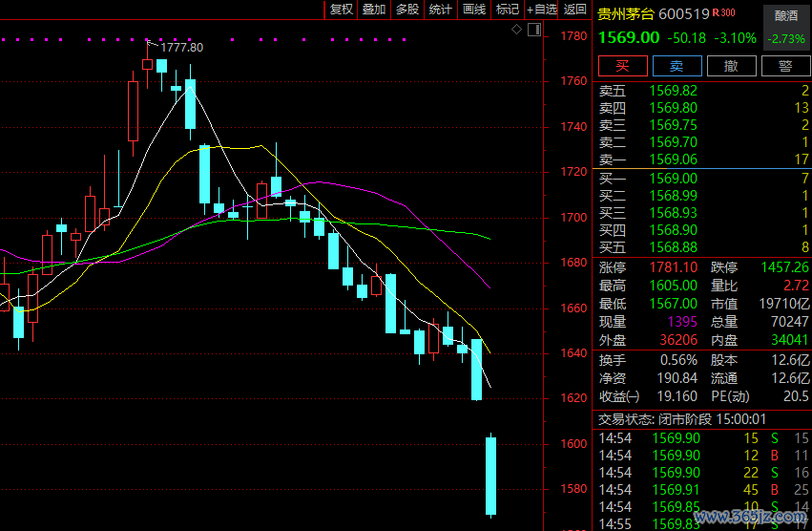This screenshot has height=531, width=812.
Task: Click 量比 value 2.72
Action: point(796,286)
